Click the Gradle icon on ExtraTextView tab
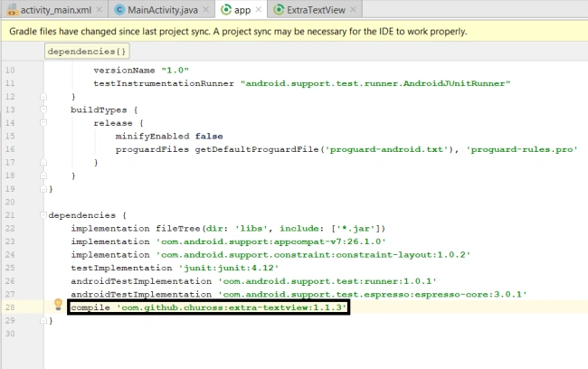The height and width of the screenshot is (369, 588). pos(279,10)
